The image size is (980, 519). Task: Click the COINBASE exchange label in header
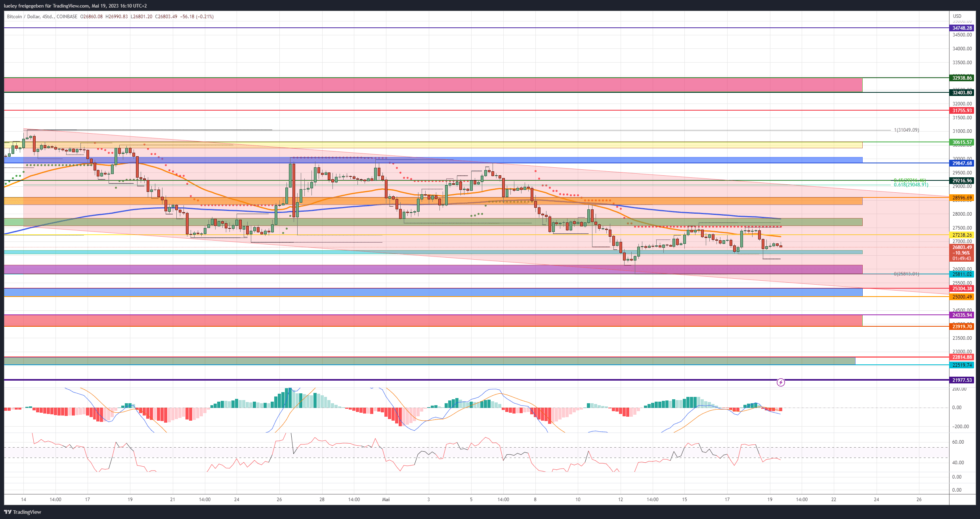pyautogui.click(x=67, y=17)
